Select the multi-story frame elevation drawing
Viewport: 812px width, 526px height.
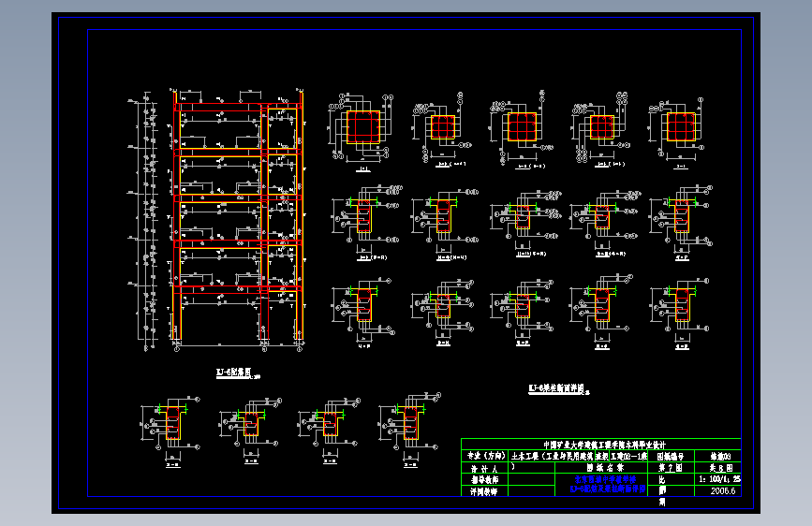tap(237, 218)
